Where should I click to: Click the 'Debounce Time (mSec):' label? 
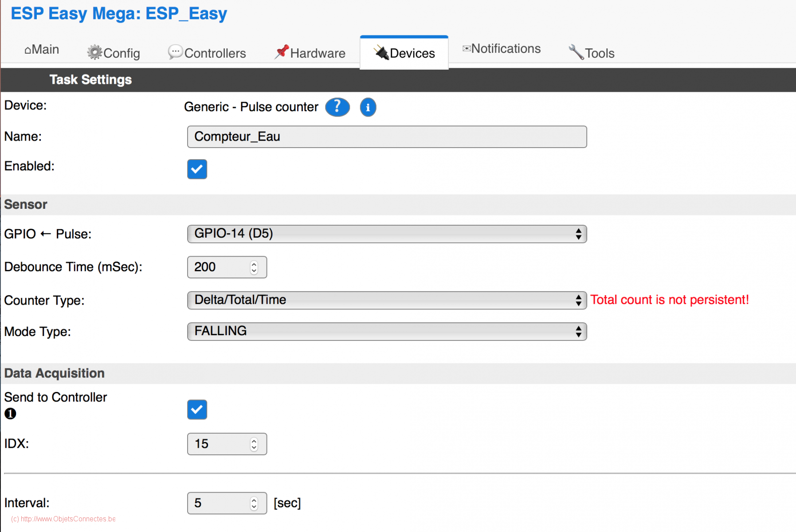pyautogui.click(x=73, y=267)
